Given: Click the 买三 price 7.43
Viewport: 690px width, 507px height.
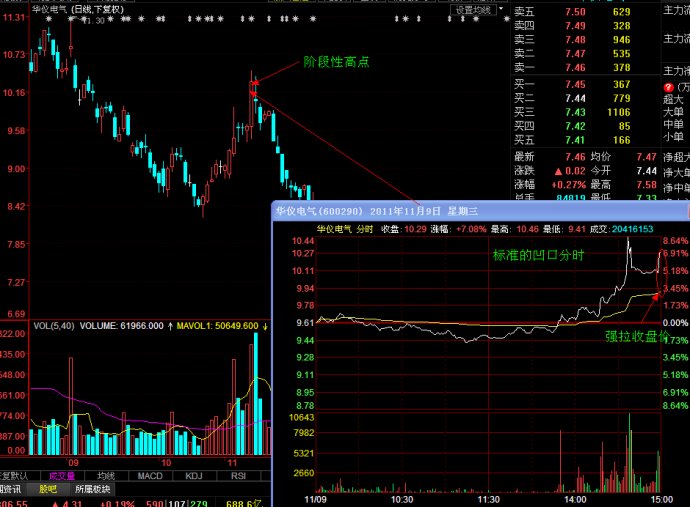Looking at the screenshot, I should tap(575, 112).
